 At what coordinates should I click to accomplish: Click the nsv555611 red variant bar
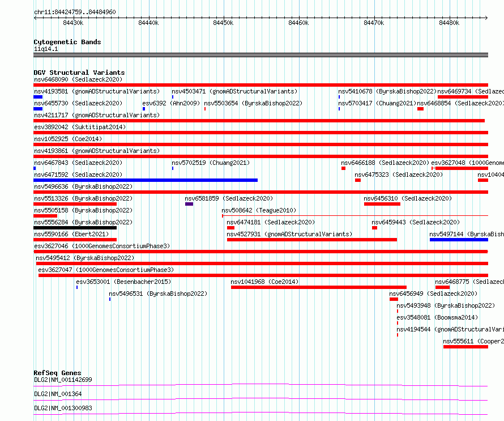point(465,347)
